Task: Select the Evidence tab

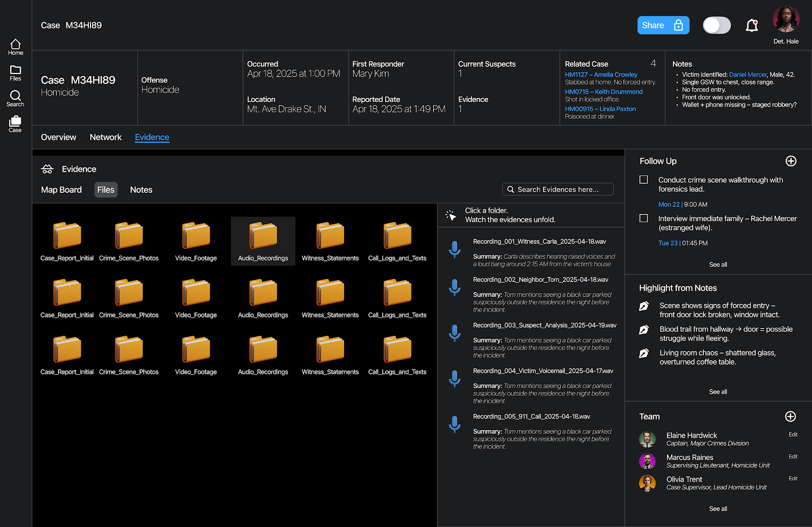Action: [x=152, y=137]
